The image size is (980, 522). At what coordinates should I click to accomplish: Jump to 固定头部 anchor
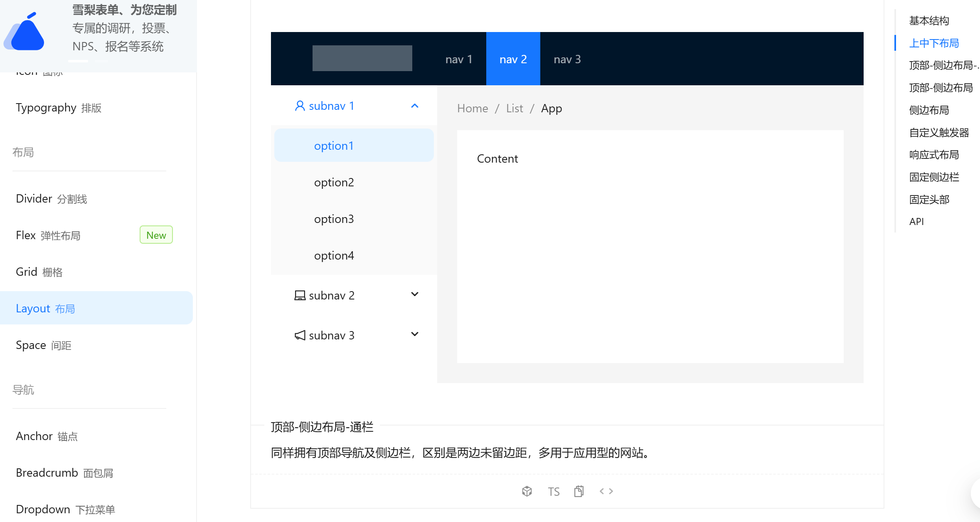pyautogui.click(x=929, y=200)
